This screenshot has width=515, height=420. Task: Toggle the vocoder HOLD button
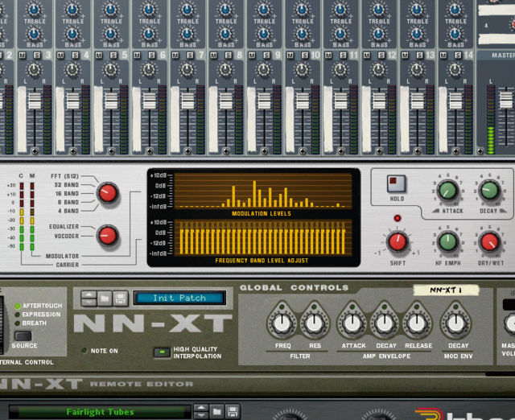396,183
